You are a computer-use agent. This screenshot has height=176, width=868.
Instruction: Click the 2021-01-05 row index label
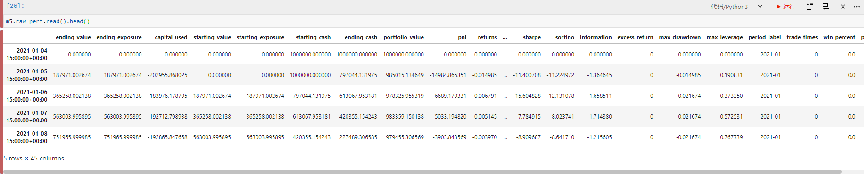coord(27,75)
